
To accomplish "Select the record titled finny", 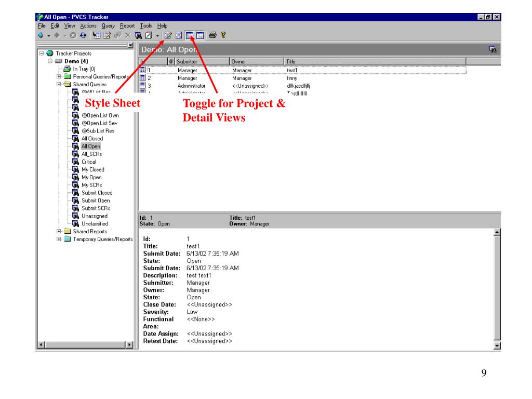I will (x=292, y=78).
